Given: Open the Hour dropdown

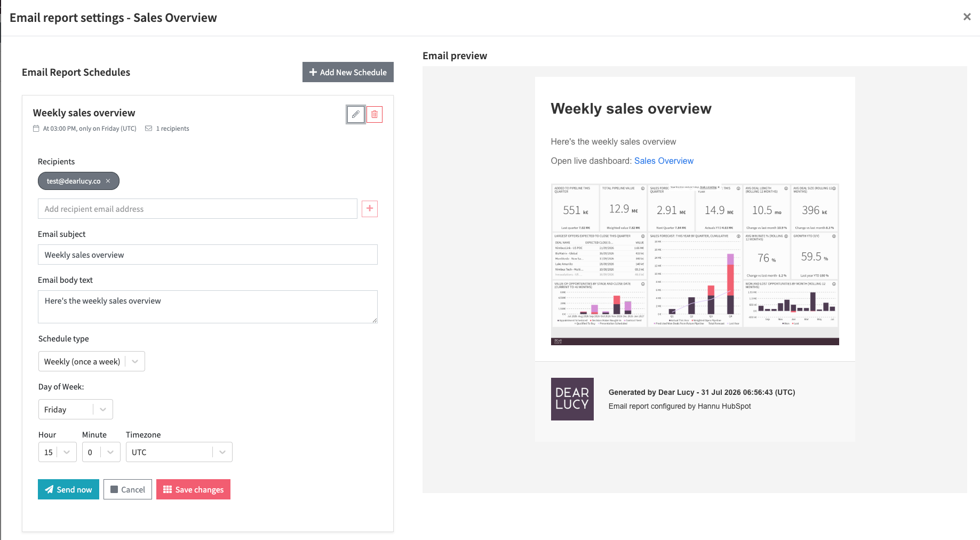Looking at the screenshot, I should 58,452.
